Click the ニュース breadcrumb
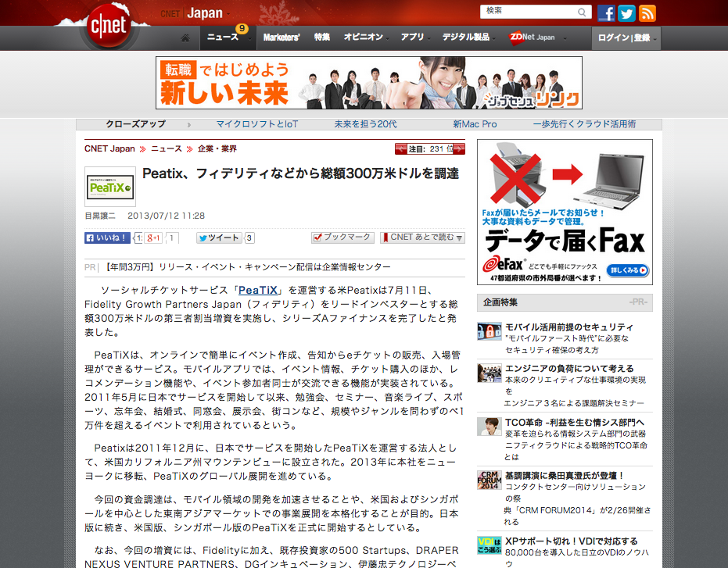Image resolution: width=728 pixels, height=568 pixels. click(167, 149)
